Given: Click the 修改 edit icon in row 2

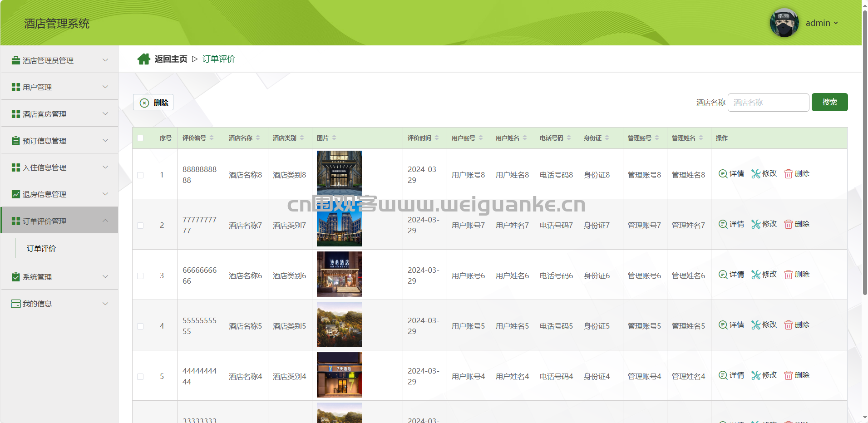Looking at the screenshot, I should pos(755,224).
